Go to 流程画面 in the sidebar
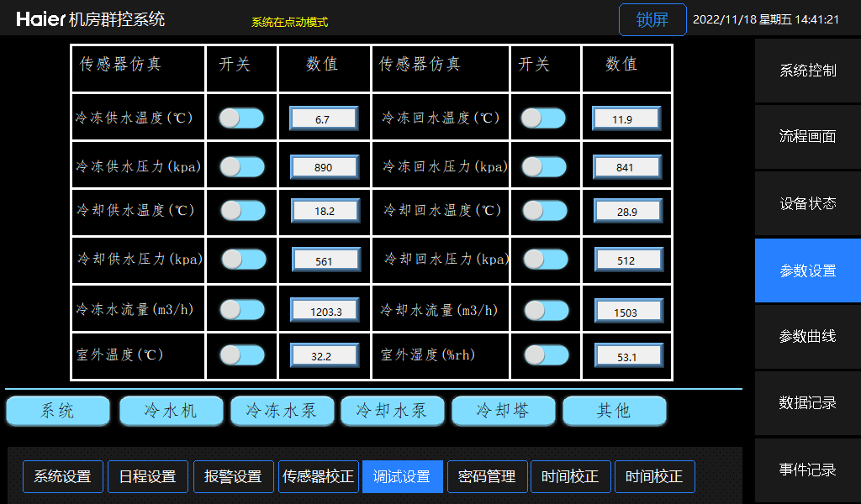The height and width of the screenshot is (504, 861). pyautogui.click(x=807, y=137)
